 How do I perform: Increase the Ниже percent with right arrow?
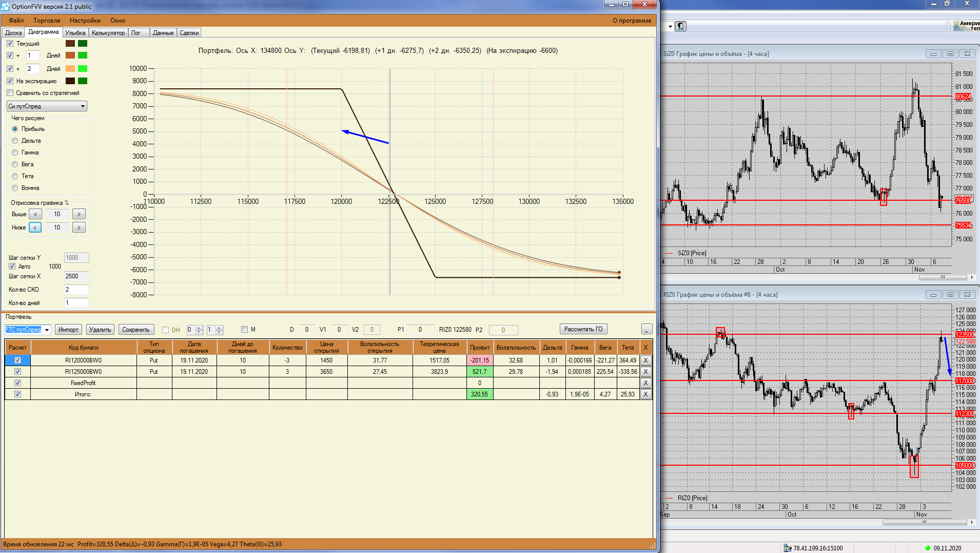tap(79, 227)
